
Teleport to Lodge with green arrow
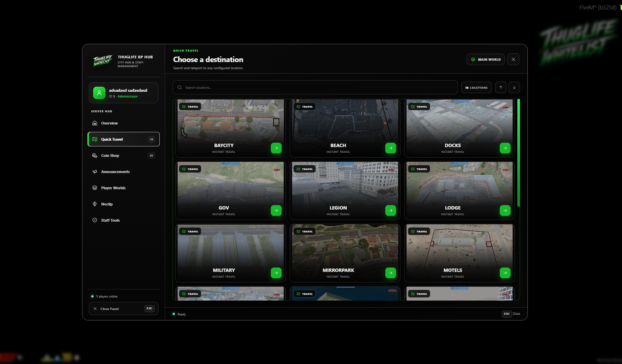[x=505, y=211]
